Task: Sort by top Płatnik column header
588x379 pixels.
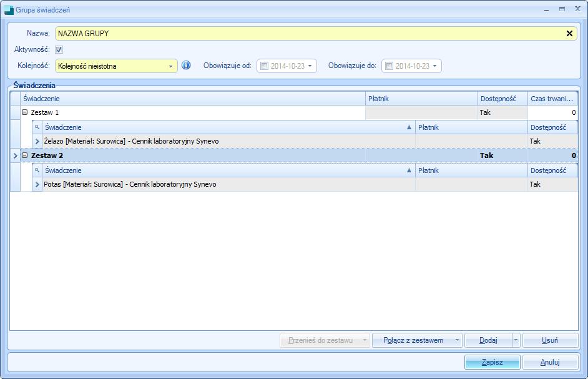Action: (x=421, y=99)
